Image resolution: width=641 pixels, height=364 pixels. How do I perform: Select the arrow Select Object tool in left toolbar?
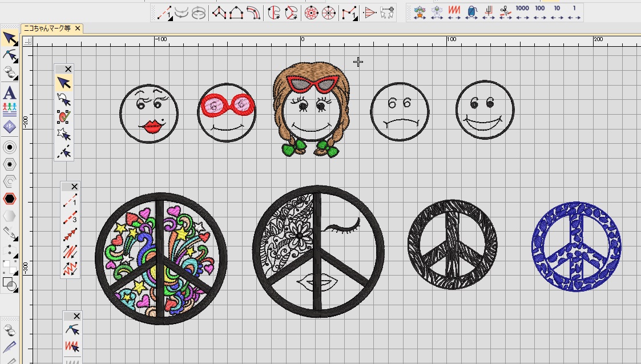coord(9,39)
